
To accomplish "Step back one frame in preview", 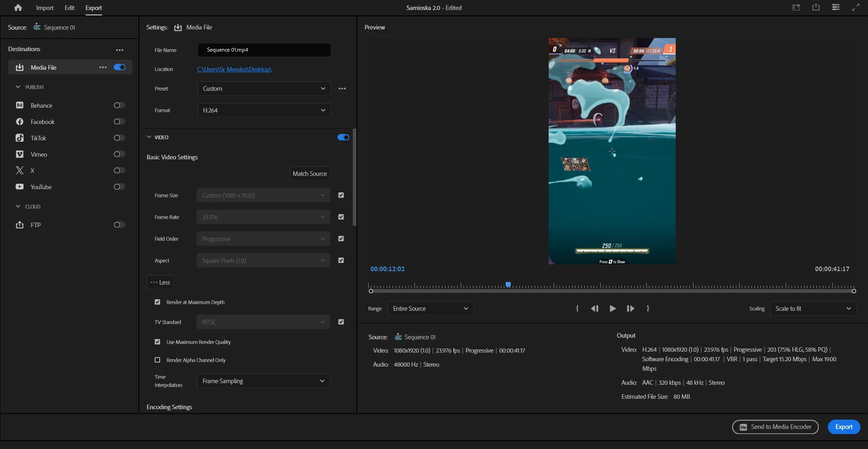I will point(595,309).
